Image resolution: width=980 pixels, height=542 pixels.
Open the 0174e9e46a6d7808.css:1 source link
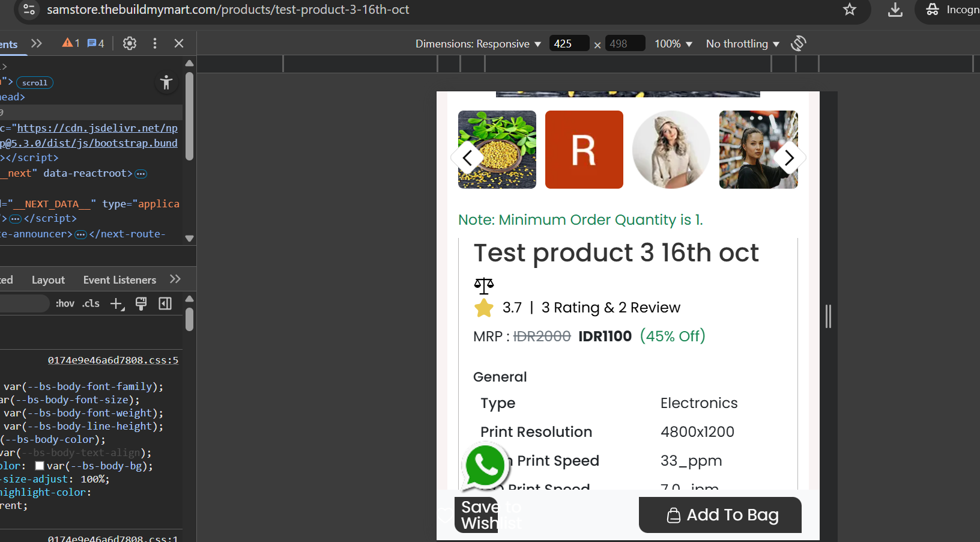(113, 538)
